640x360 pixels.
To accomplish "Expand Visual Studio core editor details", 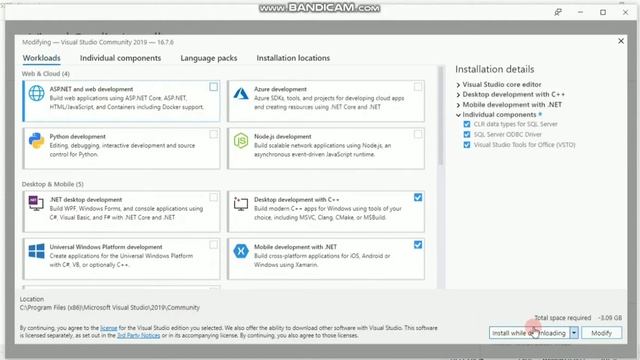I will pyautogui.click(x=458, y=85).
